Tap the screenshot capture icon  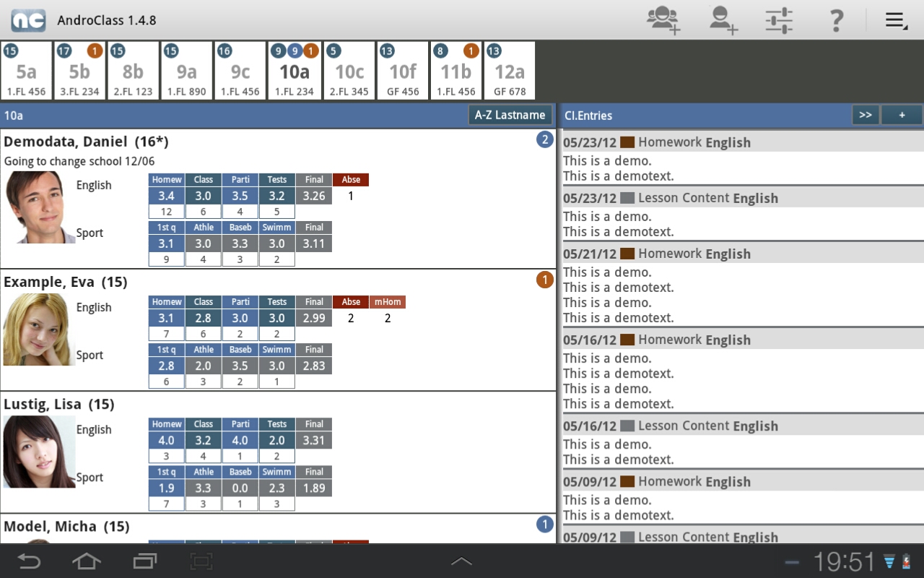tap(201, 561)
